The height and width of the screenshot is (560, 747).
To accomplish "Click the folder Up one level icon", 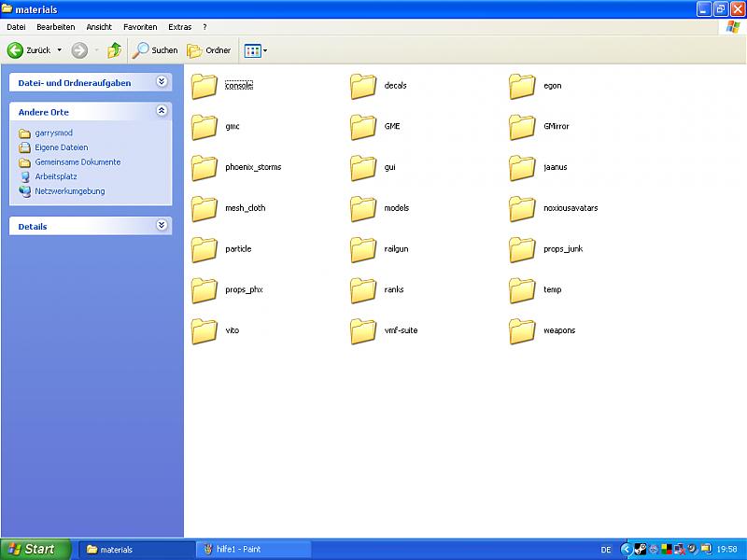I will (114, 50).
